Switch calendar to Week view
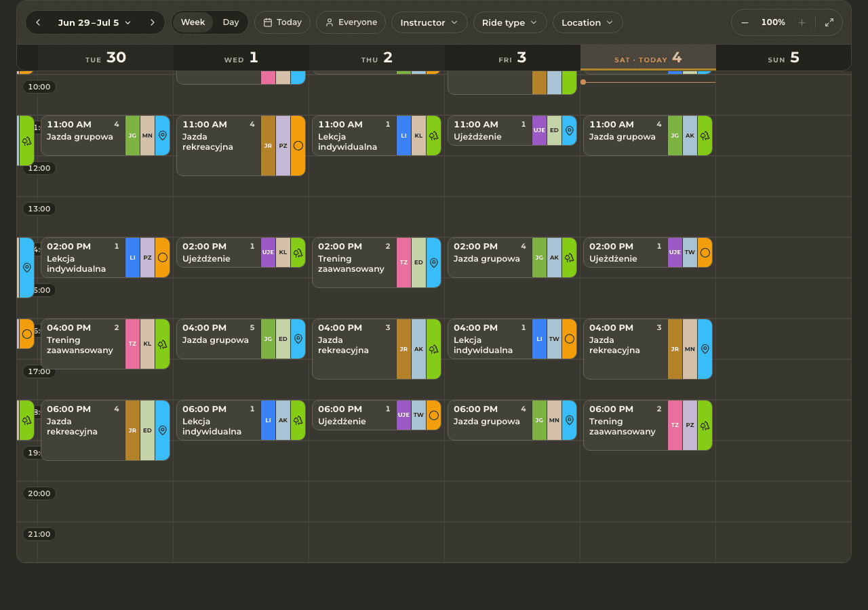 193,22
